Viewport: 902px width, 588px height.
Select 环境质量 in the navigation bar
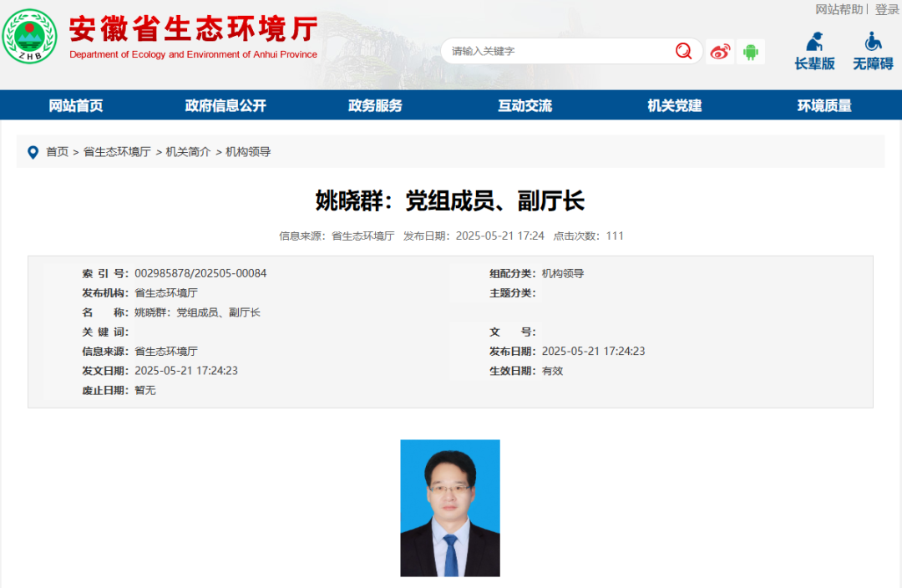pyautogui.click(x=823, y=105)
